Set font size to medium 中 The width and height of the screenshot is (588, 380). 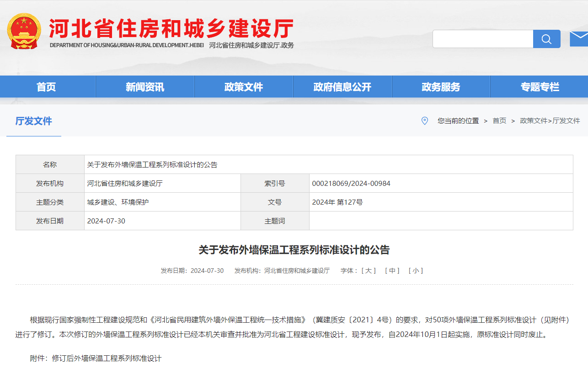point(392,271)
